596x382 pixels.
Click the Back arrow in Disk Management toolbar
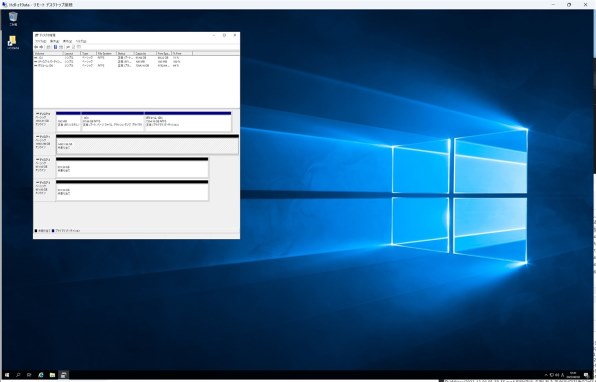pos(36,47)
